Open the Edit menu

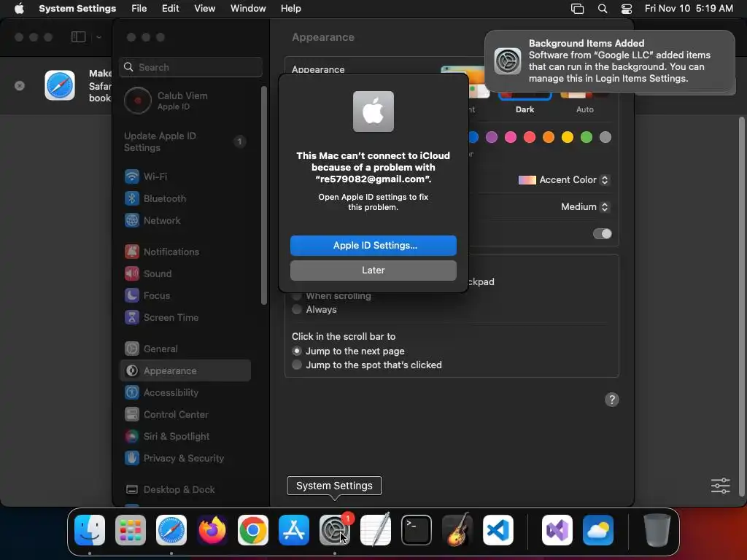(171, 9)
